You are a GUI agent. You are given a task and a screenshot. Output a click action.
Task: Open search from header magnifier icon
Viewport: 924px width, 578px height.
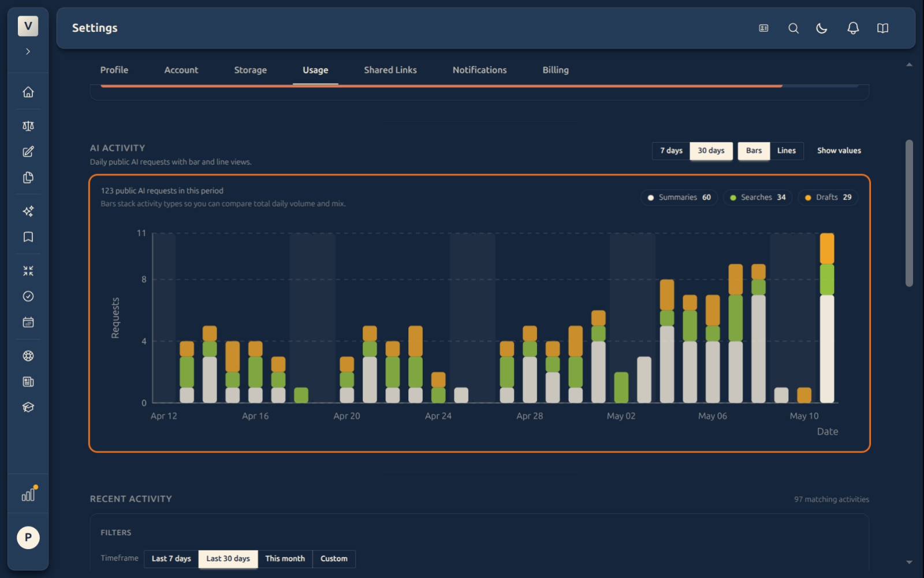pos(793,28)
